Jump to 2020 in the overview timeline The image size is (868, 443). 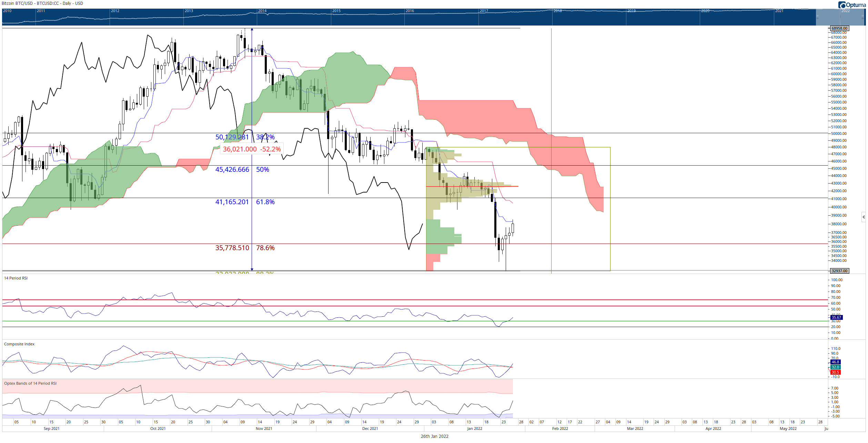pos(705,11)
